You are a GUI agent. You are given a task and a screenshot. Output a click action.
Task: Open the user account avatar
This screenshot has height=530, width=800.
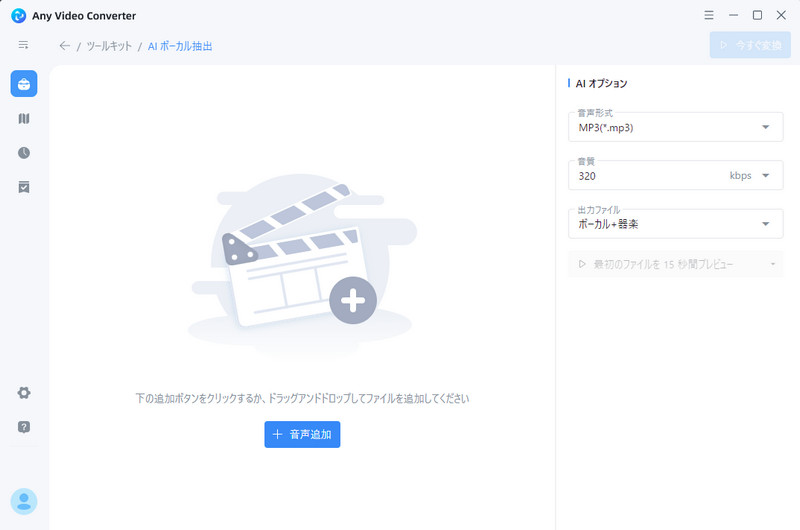23,501
